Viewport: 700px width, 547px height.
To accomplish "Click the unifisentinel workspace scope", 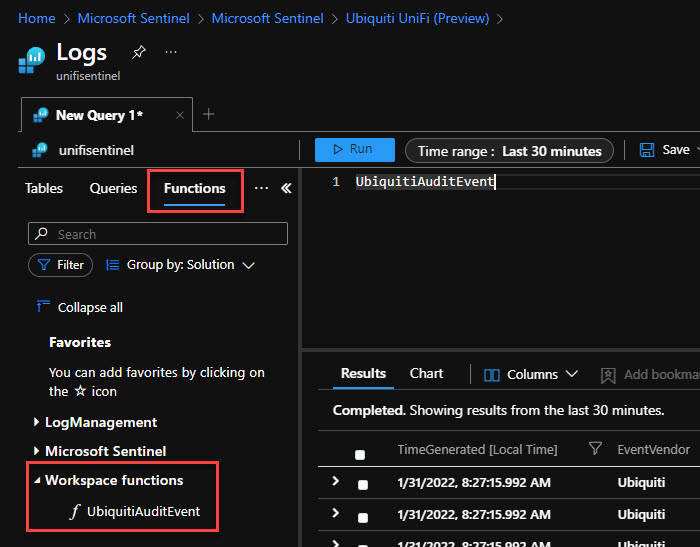I will [x=83, y=150].
